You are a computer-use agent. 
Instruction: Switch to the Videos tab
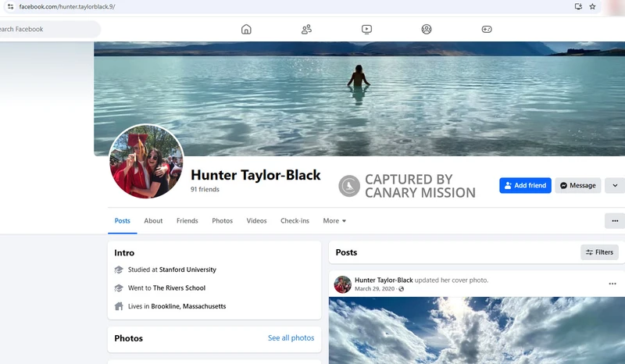[257, 221]
